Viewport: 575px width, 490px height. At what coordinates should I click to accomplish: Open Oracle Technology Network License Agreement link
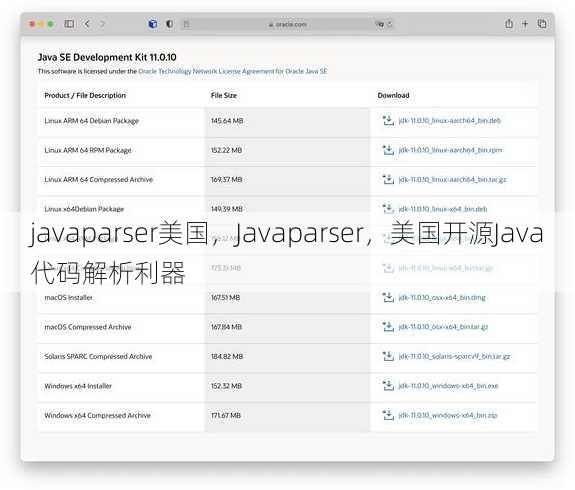click(232, 71)
